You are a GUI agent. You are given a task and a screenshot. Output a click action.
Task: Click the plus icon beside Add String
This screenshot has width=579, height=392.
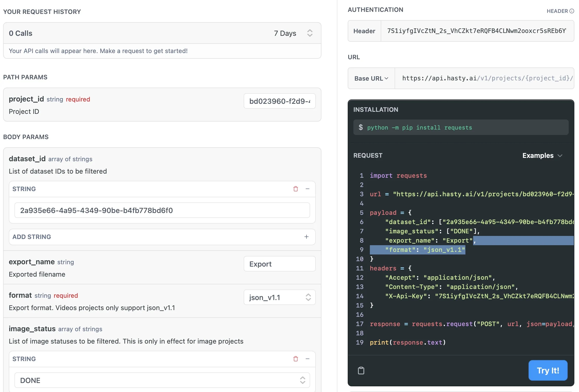(x=306, y=237)
